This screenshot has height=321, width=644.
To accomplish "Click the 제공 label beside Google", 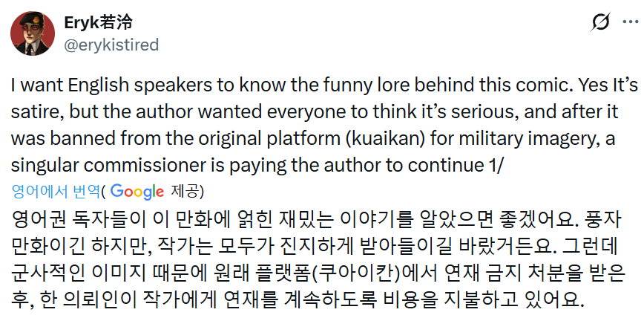I will [x=183, y=191].
